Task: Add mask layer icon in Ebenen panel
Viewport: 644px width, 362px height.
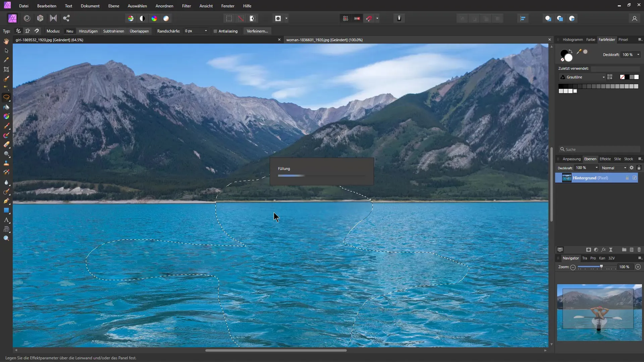Action: (x=588, y=250)
